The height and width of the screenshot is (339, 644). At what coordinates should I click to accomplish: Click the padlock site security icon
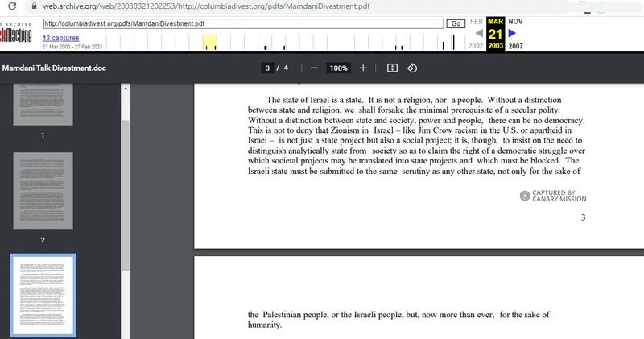click(x=35, y=6)
